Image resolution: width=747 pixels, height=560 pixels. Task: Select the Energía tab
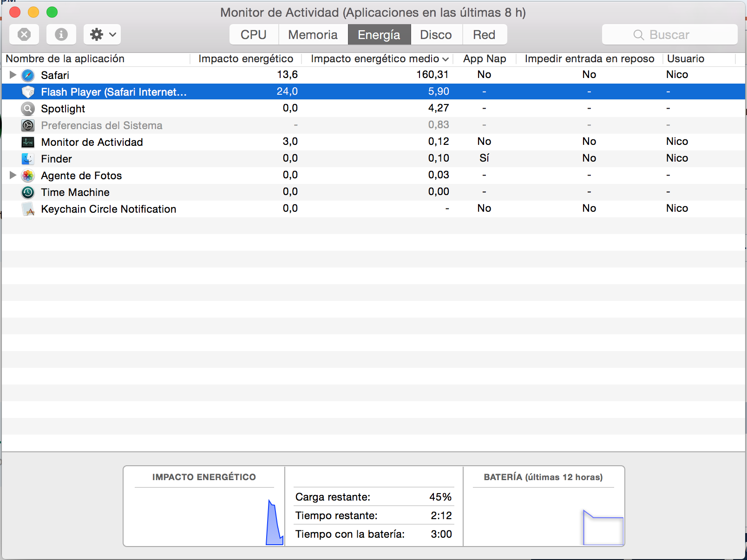point(379,35)
